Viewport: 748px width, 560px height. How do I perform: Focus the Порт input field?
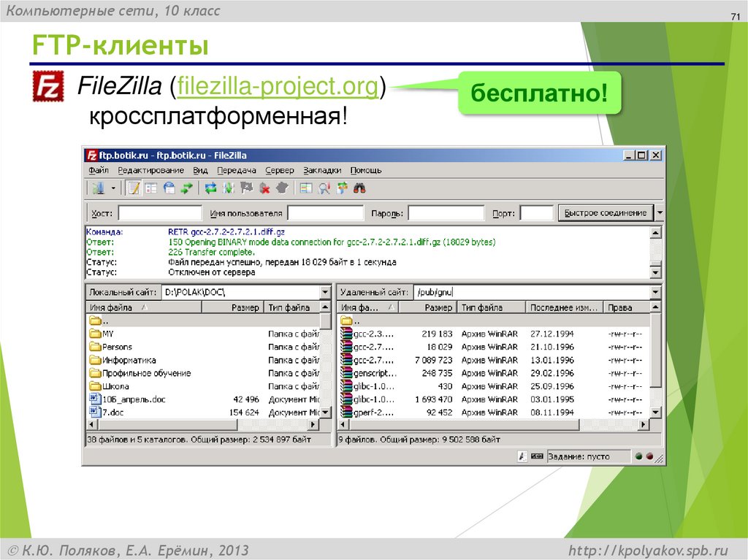[x=537, y=212]
